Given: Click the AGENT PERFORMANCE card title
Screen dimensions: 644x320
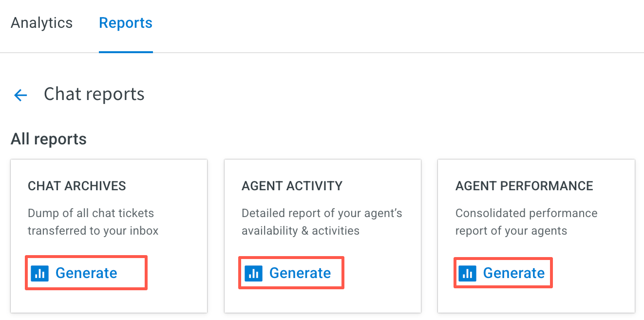Looking at the screenshot, I should click(x=524, y=186).
